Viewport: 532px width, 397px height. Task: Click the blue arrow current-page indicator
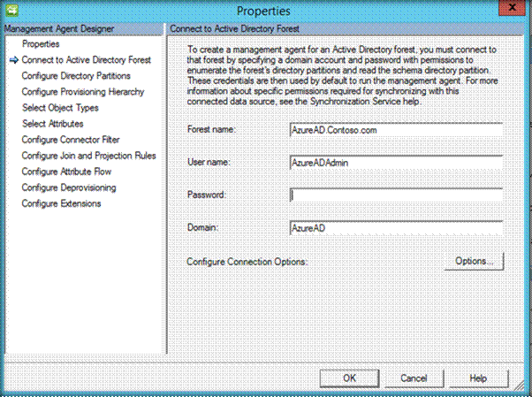(x=13, y=60)
